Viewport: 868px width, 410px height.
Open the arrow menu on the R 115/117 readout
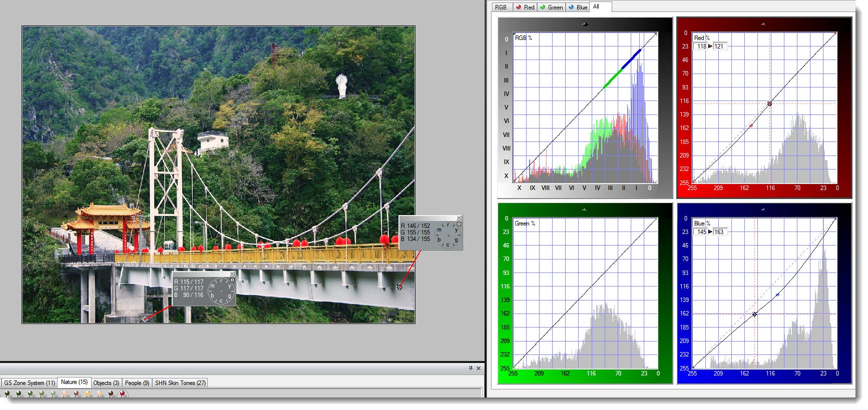click(x=232, y=280)
